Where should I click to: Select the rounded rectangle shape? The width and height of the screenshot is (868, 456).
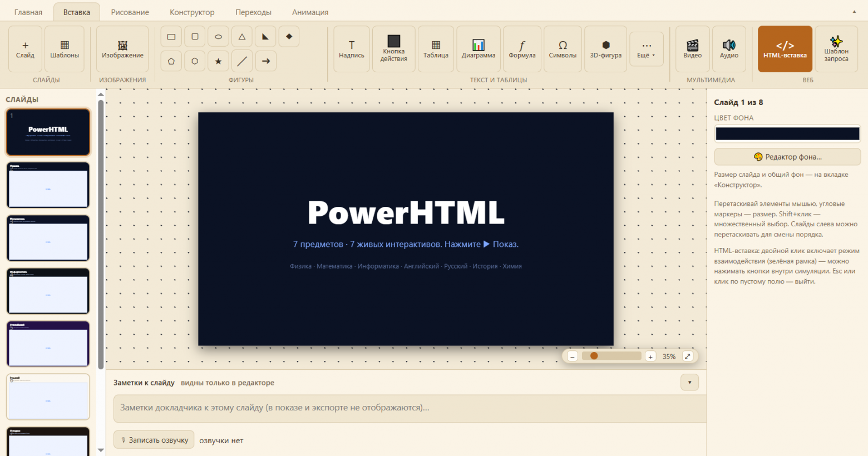click(x=195, y=37)
